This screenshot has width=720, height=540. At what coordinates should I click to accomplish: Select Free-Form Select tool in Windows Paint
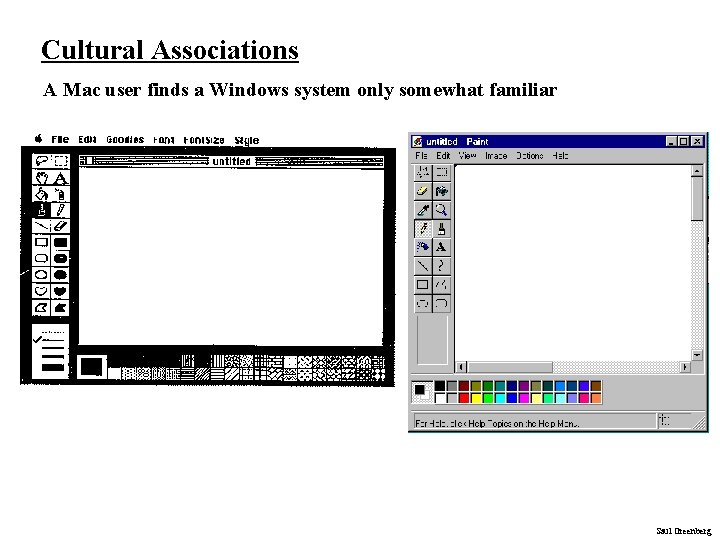(x=422, y=173)
